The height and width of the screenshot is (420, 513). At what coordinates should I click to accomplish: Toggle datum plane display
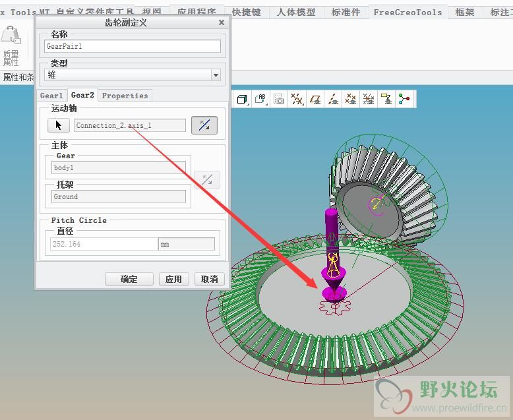coord(315,99)
